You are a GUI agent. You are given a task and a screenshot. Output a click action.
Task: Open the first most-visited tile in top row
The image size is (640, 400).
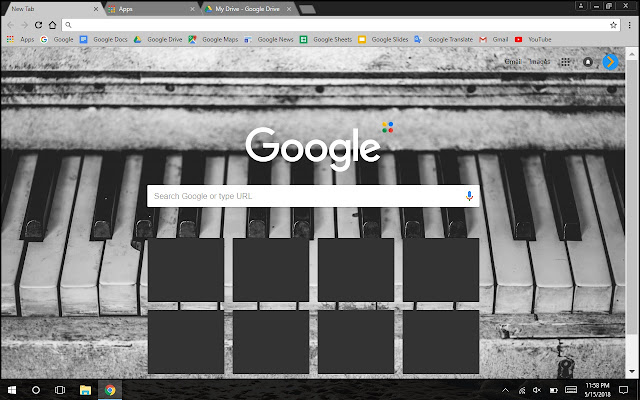coord(186,270)
